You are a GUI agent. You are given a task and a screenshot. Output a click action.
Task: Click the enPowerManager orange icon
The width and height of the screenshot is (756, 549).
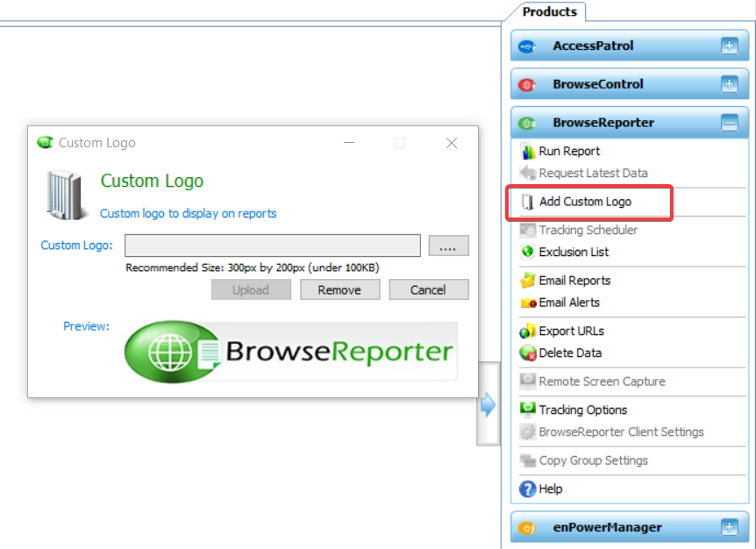(526, 528)
